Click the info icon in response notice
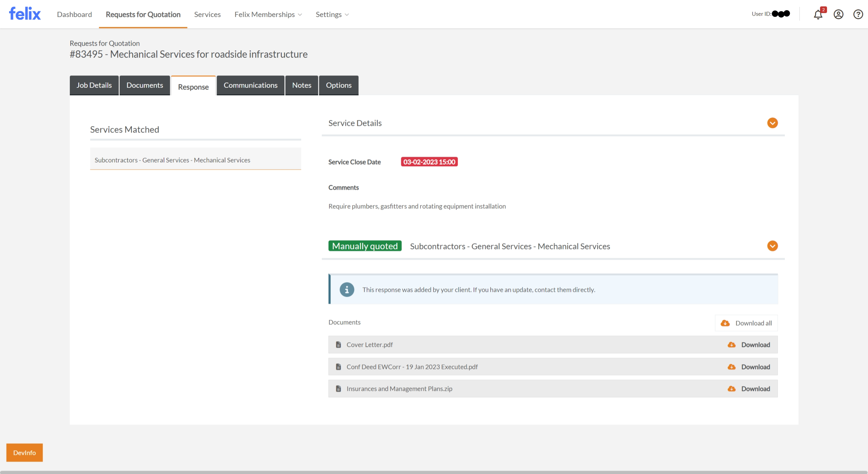 [x=347, y=289]
